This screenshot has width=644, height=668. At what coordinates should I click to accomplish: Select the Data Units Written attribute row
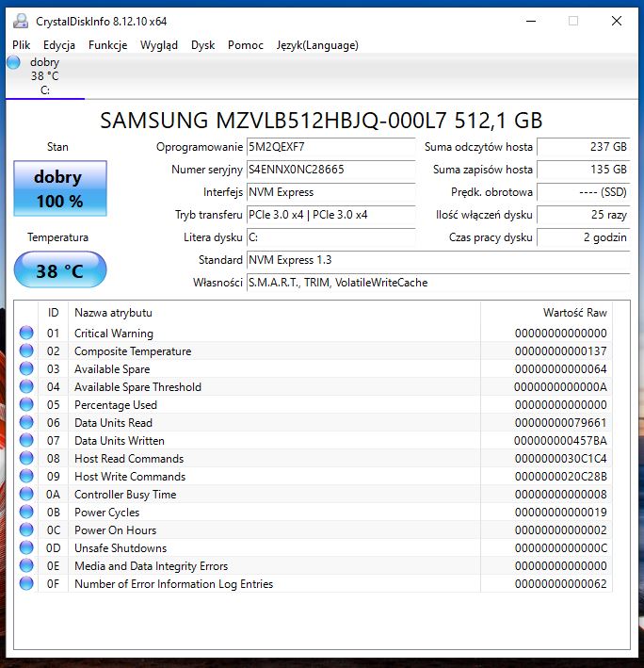(x=273, y=441)
